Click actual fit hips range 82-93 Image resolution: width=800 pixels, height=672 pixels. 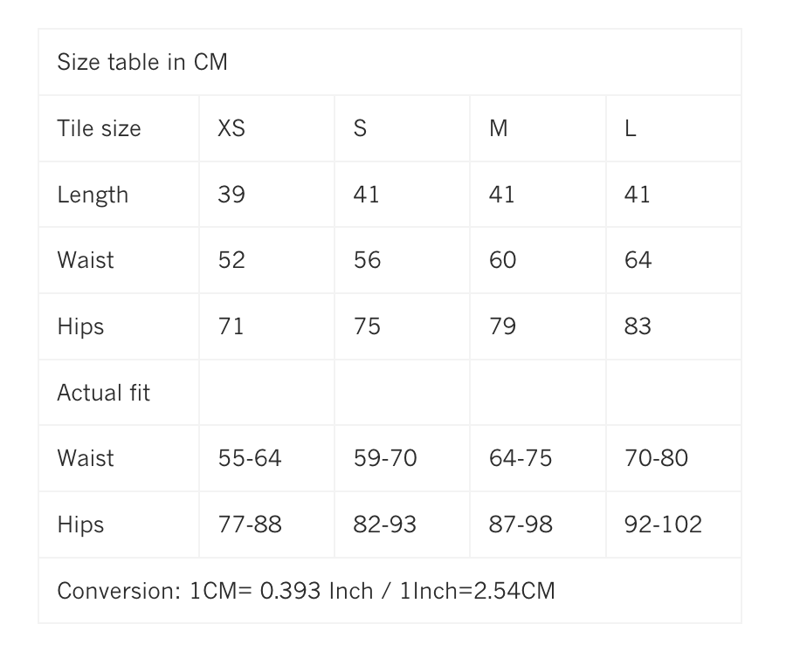coord(385,525)
